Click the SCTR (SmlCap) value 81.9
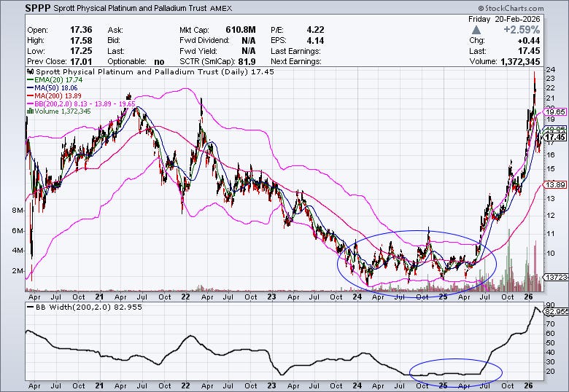 coord(247,61)
